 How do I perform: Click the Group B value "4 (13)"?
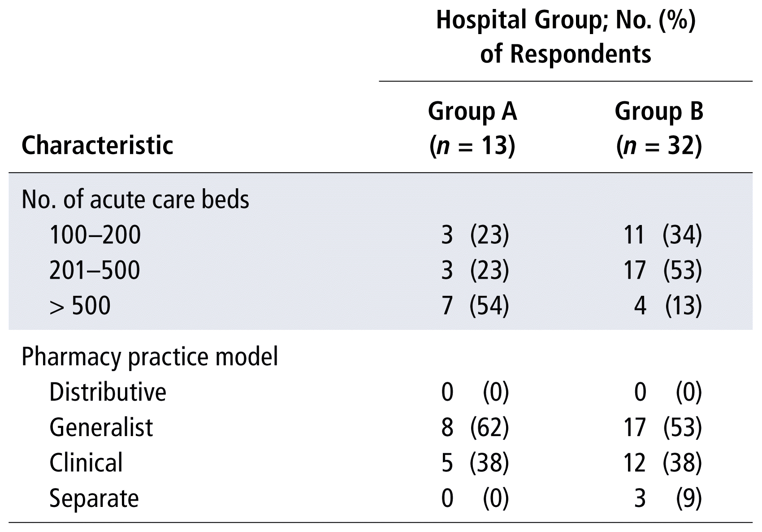(x=668, y=306)
